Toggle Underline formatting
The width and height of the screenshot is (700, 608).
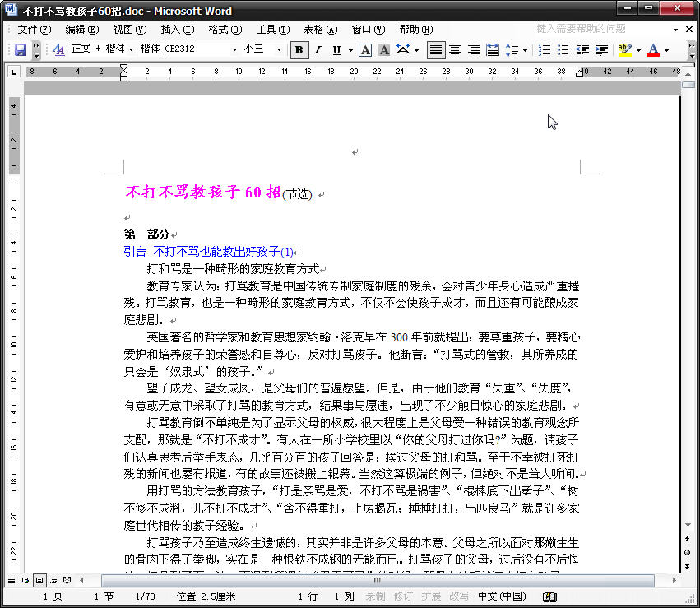336,49
